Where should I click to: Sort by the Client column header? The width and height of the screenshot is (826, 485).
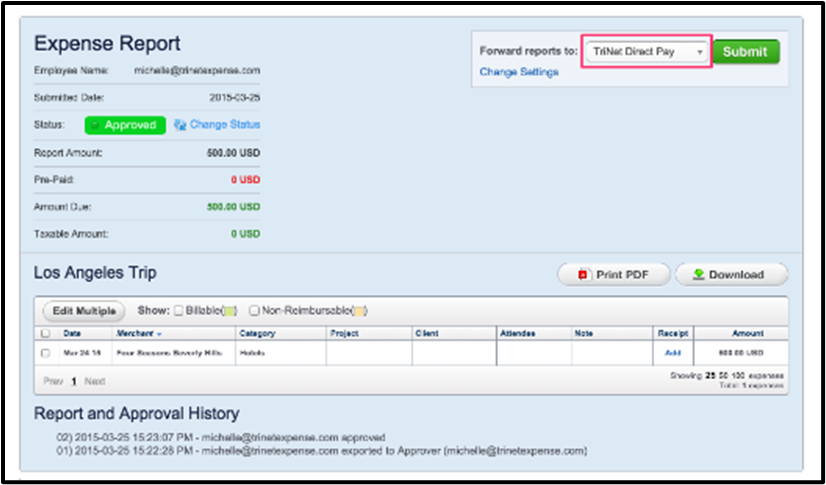pyautogui.click(x=427, y=333)
